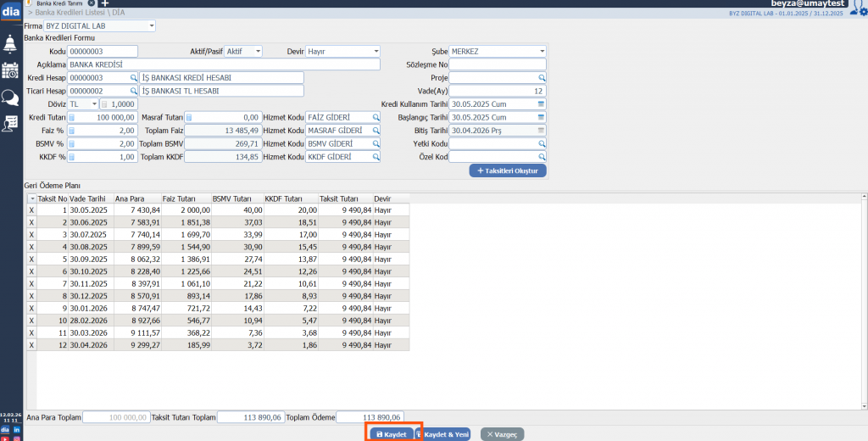The width and height of the screenshot is (868, 441).
Task: Open the LinkedIn icon in sidebar bottom
Action: [x=17, y=430]
